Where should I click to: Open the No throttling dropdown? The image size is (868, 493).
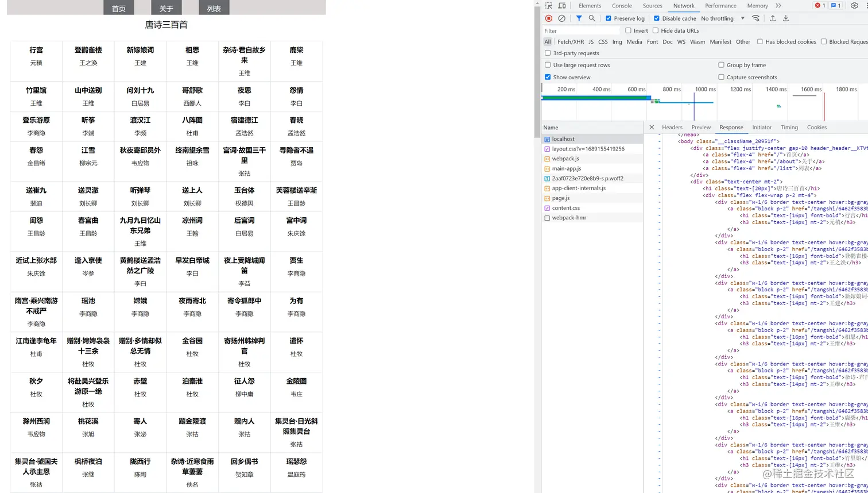click(x=723, y=18)
